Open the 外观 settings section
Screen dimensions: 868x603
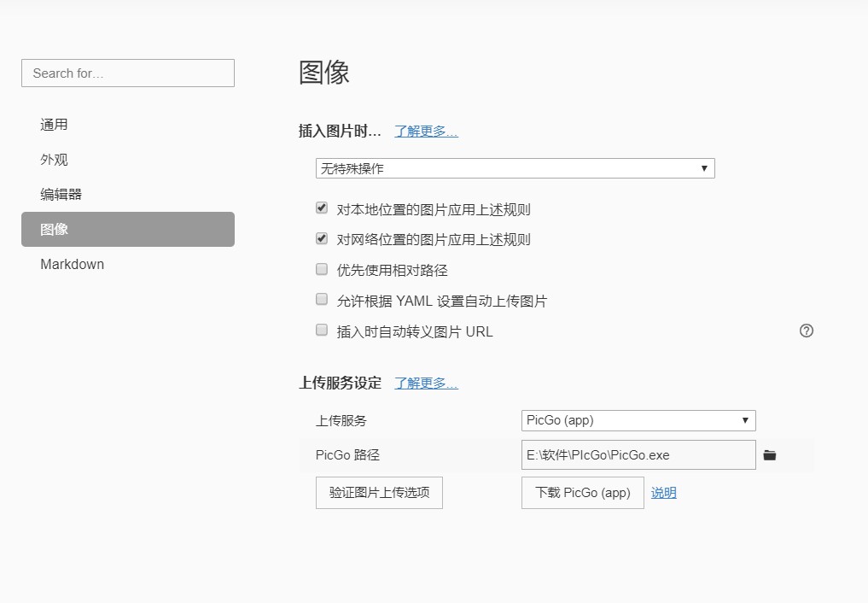click(x=128, y=160)
